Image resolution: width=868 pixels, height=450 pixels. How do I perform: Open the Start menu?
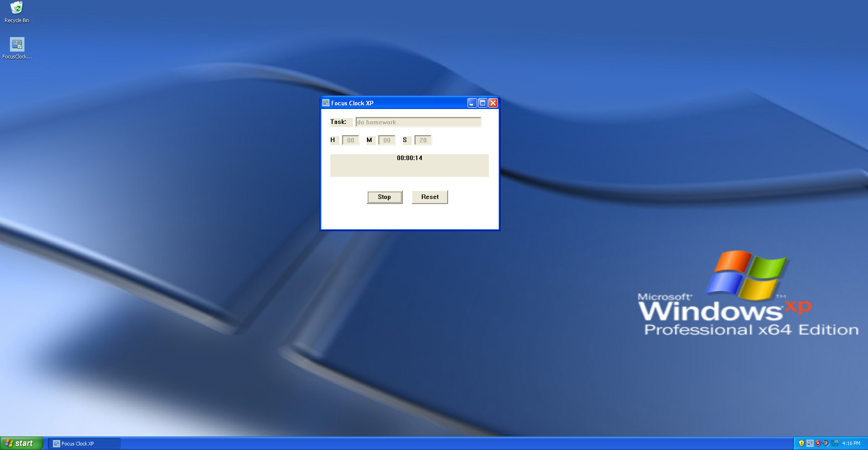(x=21, y=443)
